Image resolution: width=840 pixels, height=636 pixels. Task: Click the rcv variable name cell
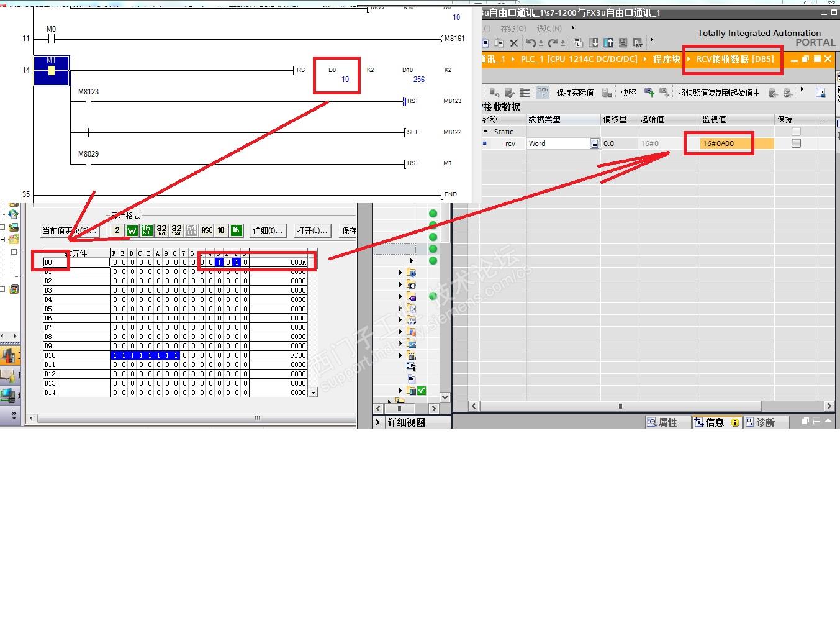[510, 143]
